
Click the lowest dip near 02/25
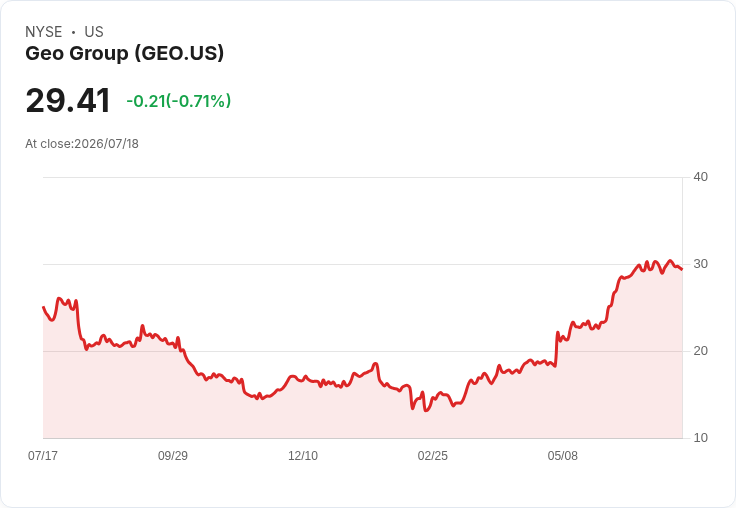[425, 410]
